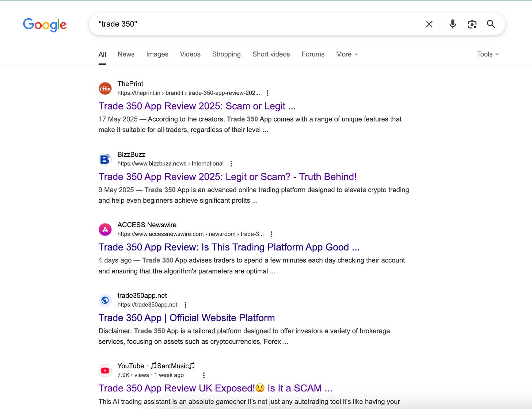This screenshot has width=532, height=409.
Task: Click "YouTube · SantMusic" source label
Action: [x=156, y=366]
